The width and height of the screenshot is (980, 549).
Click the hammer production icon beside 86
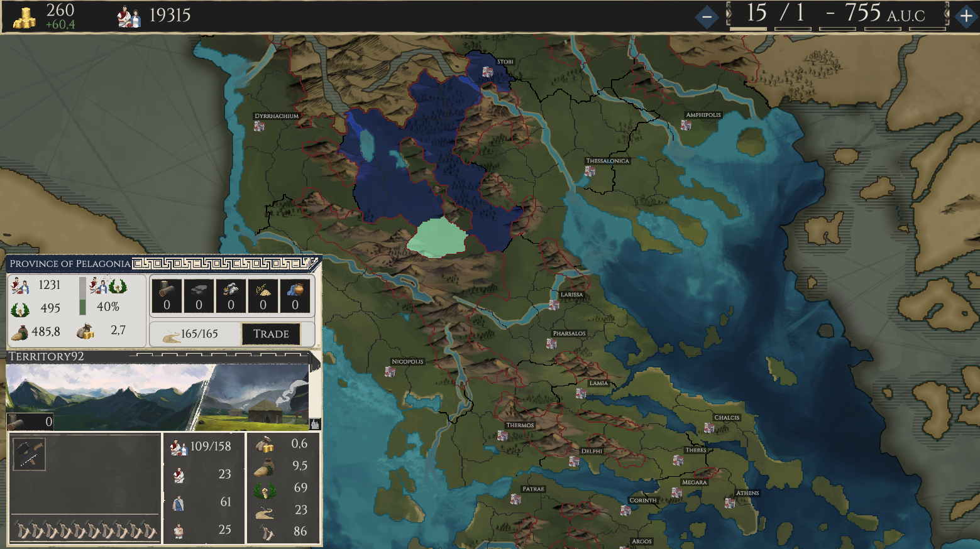[266, 533]
